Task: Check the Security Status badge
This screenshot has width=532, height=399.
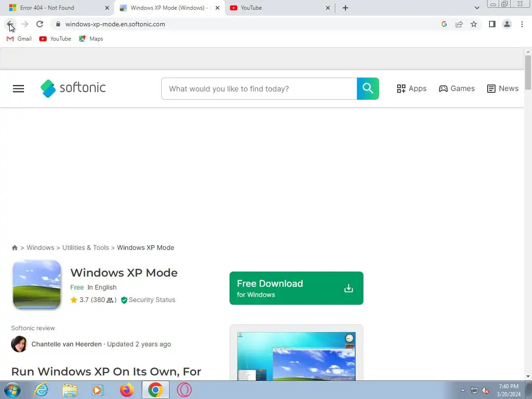Action: (x=148, y=300)
